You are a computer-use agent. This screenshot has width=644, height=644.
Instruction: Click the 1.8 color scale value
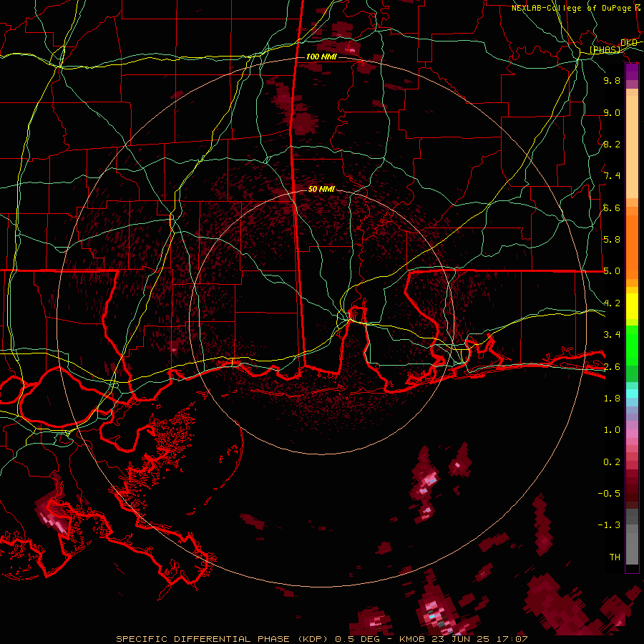pyautogui.click(x=612, y=399)
